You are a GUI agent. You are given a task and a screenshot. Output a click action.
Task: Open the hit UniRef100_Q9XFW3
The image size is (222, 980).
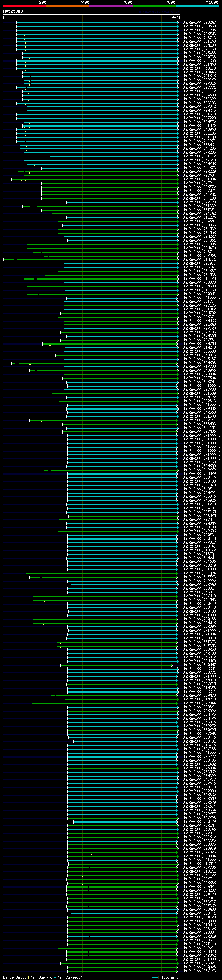pos(199,34)
